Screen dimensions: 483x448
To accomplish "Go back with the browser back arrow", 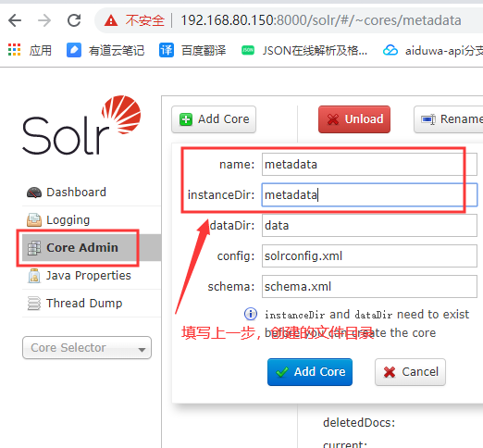I will pos(15,20).
